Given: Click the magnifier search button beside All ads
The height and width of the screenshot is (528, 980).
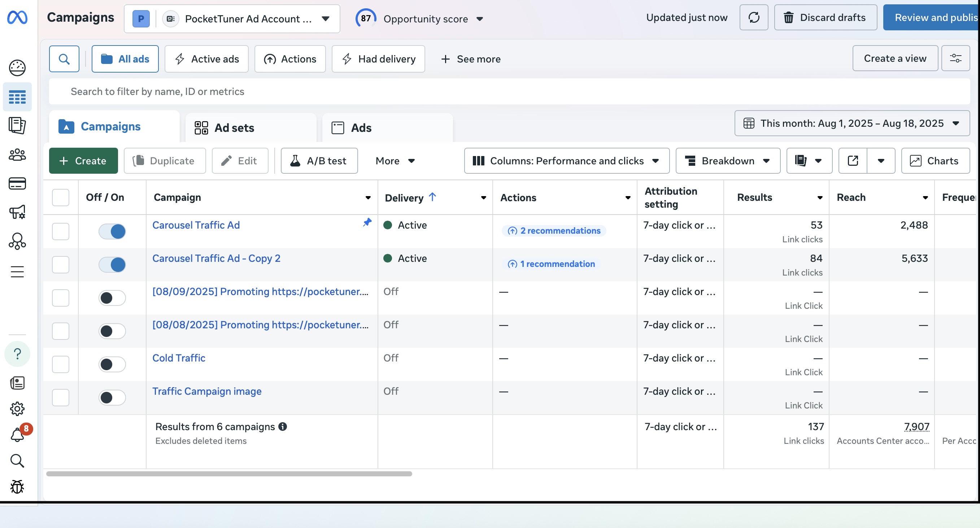Looking at the screenshot, I should tap(64, 59).
